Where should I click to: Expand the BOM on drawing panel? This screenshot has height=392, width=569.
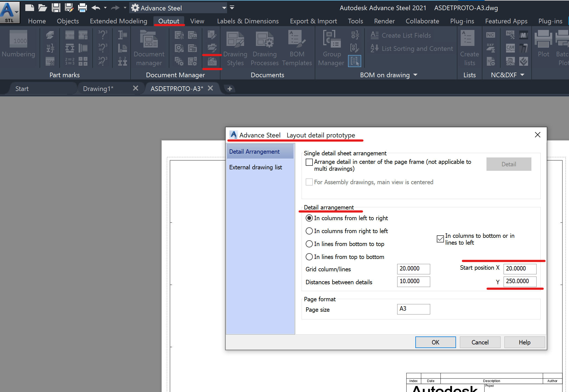click(415, 75)
